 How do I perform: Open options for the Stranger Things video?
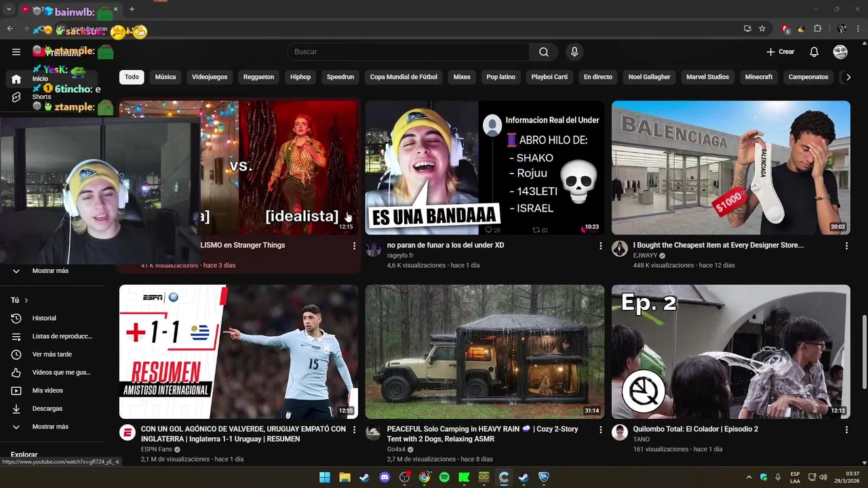[x=354, y=246]
